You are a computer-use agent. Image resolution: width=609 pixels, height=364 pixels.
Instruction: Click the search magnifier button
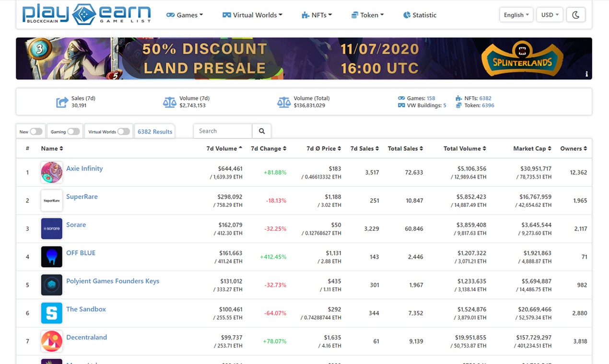262,131
